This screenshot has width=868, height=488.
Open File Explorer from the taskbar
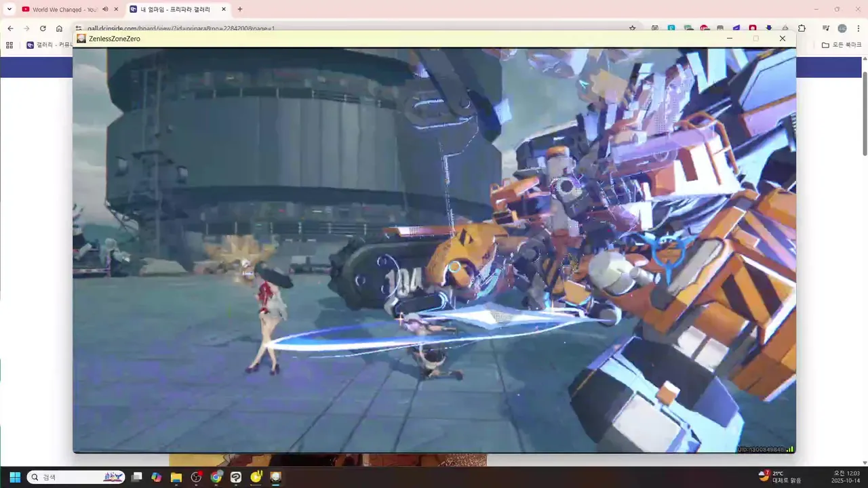176,477
